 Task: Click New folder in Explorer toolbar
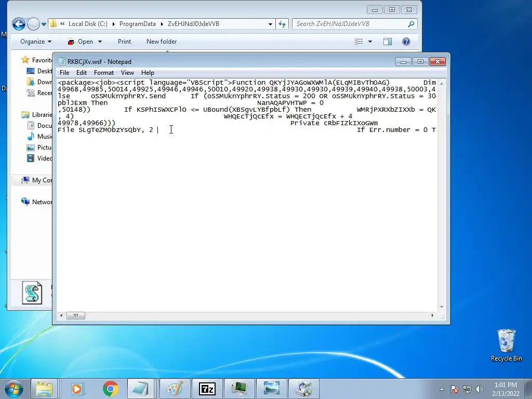162,42
